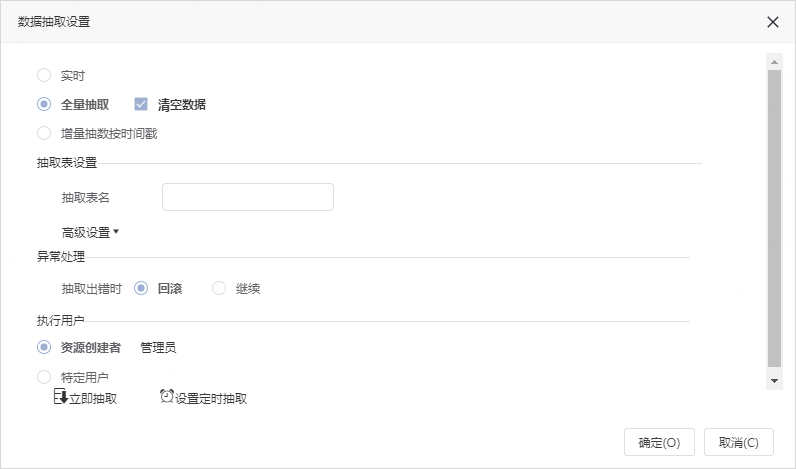Close the 数据抽取设置 dialog
Viewport: 796px width, 469px height.
click(773, 22)
